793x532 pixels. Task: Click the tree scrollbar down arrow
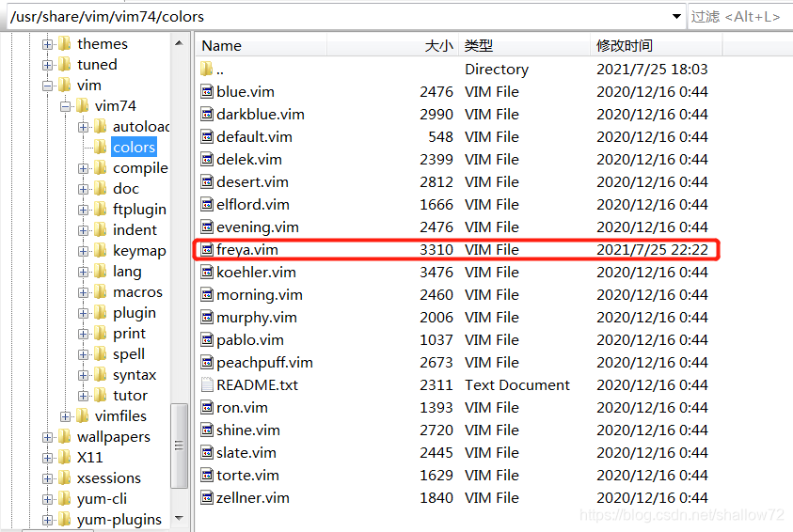pyautogui.click(x=179, y=518)
